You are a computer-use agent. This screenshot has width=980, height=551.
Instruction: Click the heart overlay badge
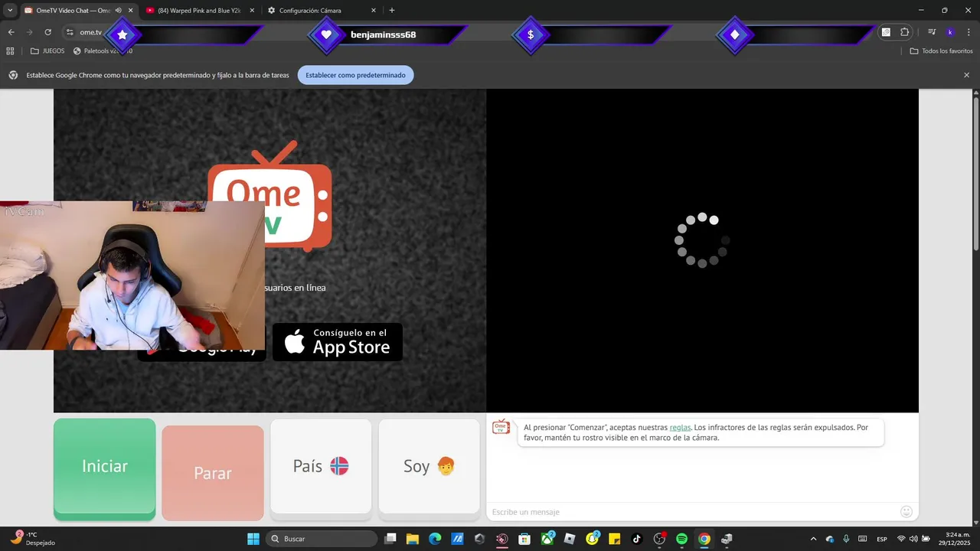point(326,34)
